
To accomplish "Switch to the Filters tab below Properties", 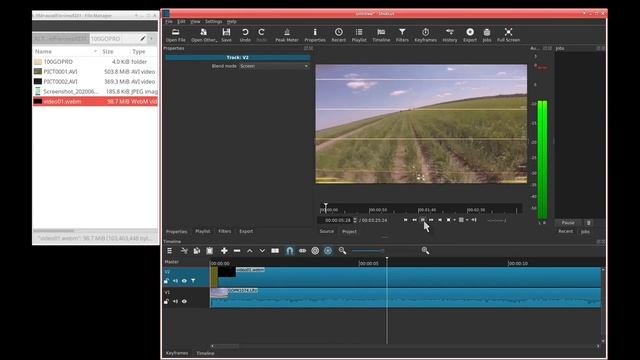I will 224,231.
